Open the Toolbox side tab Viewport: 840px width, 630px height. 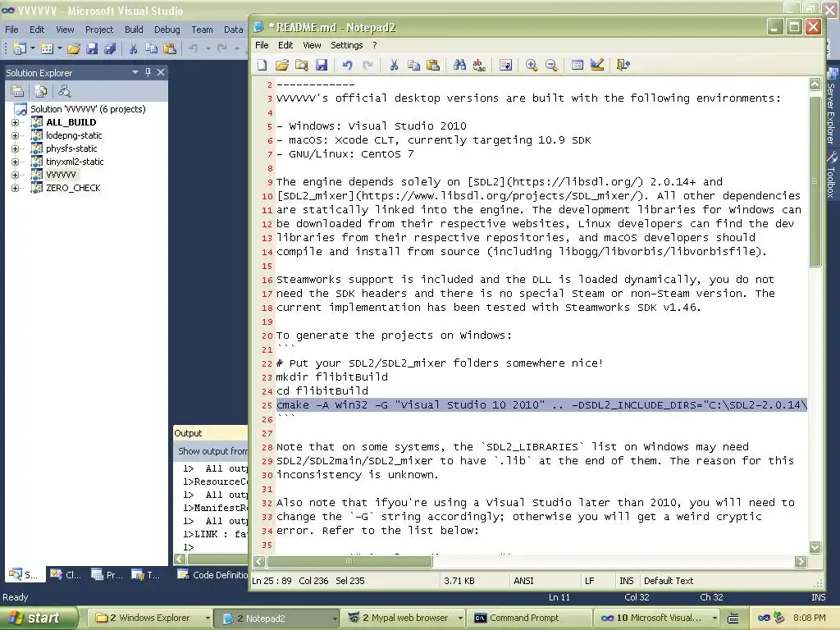(x=831, y=176)
